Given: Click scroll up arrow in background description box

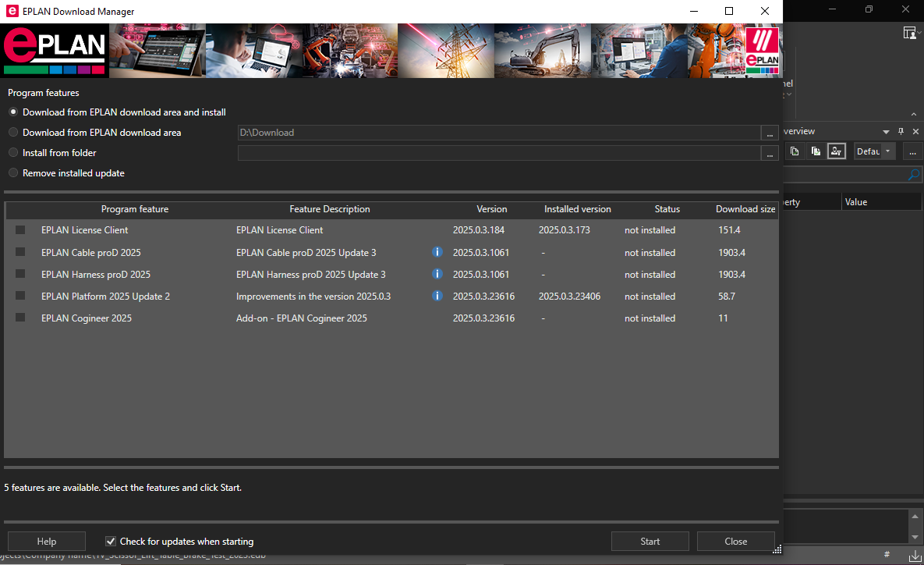Looking at the screenshot, I should point(915,516).
